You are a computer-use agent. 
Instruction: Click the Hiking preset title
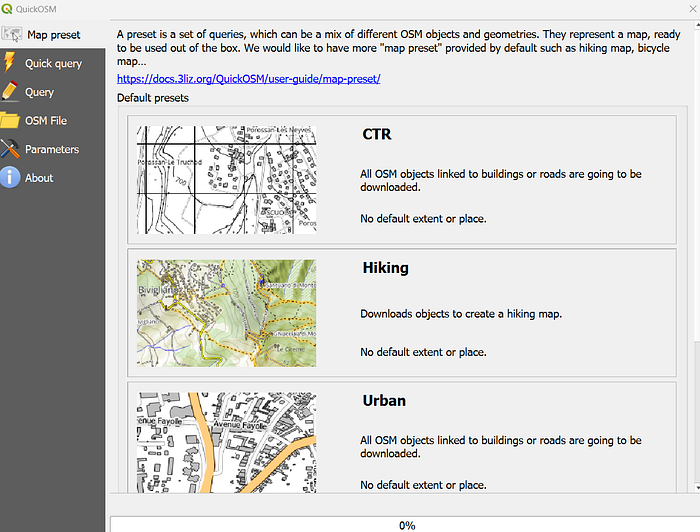[385, 267]
